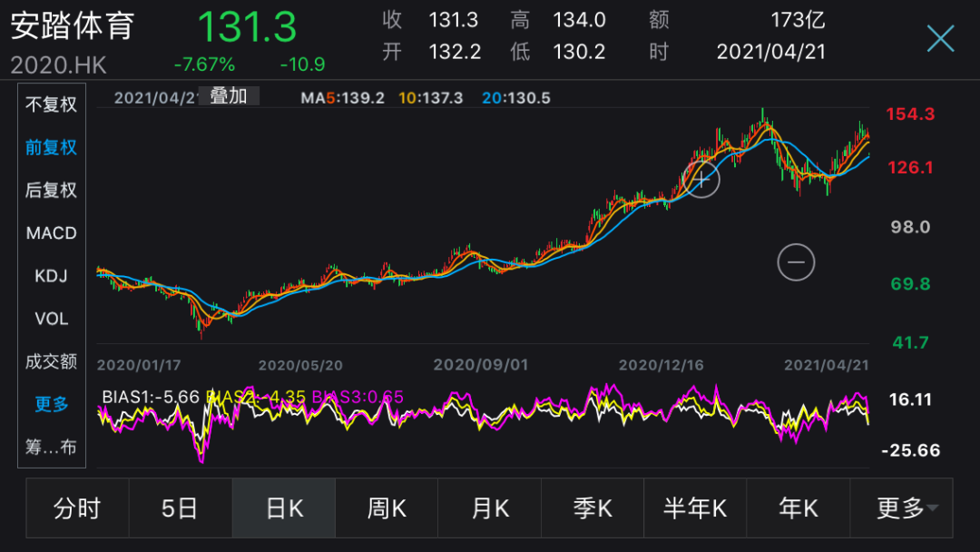Tap the high price 134.0
The width and height of the screenshot is (980, 552).
[x=579, y=20]
